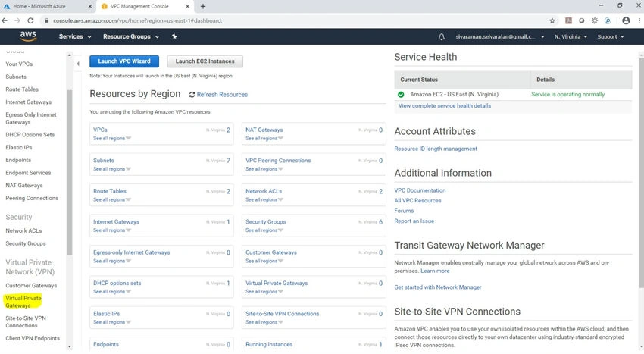
Task: Expand See all regions under Subnets card
Action: (x=111, y=169)
